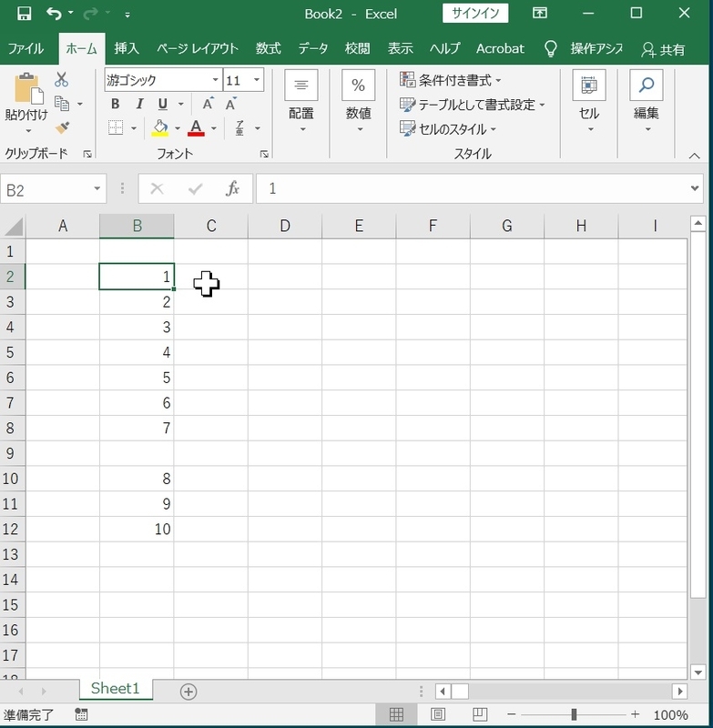This screenshot has height=728, width=713.
Task: Select the Sheet1 tab
Action: point(116,689)
